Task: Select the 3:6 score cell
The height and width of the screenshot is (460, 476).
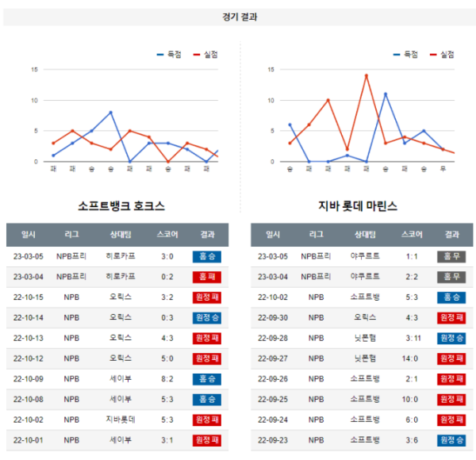Action: click(x=412, y=440)
